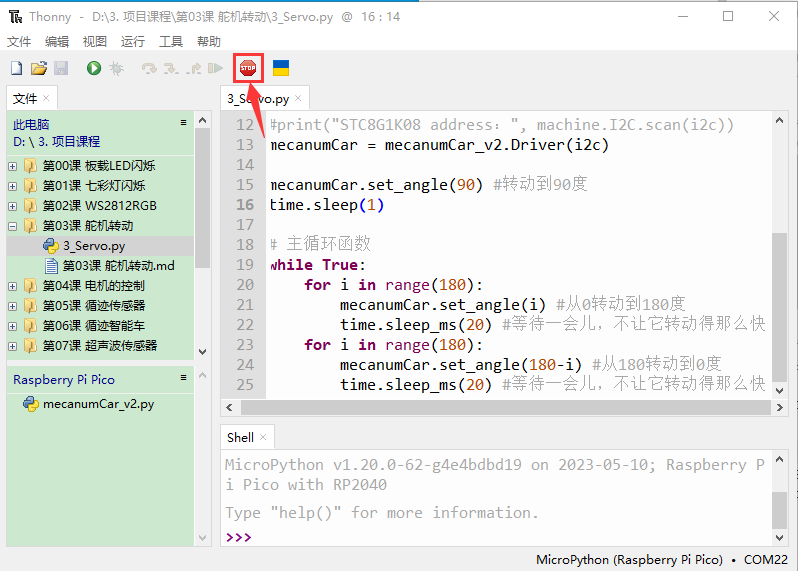The width and height of the screenshot is (798, 571).
Task: Click MicroPython (Raspberry Pi Pico) interpreter selector
Action: click(x=629, y=560)
